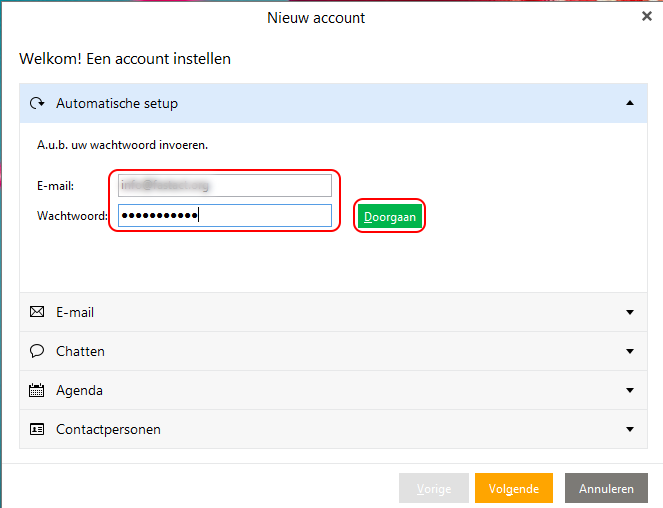Image resolution: width=663 pixels, height=508 pixels.
Task: Click the disabled Vorige button
Action: coord(433,489)
